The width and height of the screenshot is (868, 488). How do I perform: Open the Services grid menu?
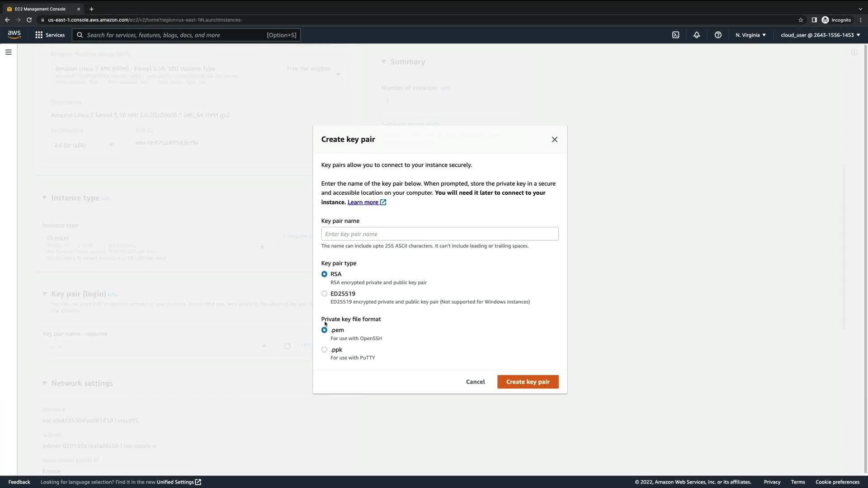click(x=50, y=35)
